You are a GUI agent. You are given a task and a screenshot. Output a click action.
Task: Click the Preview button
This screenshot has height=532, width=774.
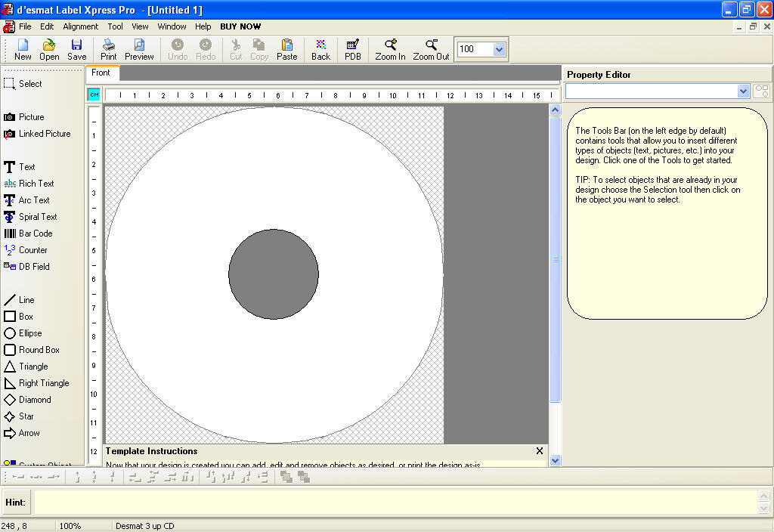click(x=139, y=49)
